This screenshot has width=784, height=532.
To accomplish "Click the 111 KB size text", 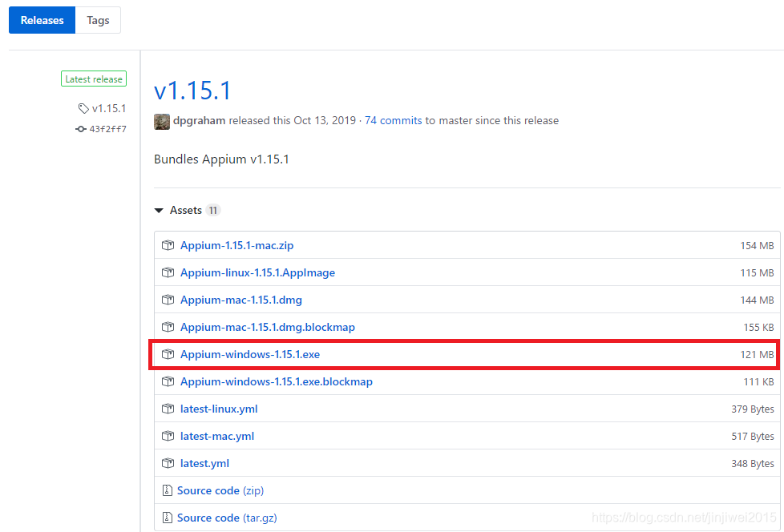I will (758, 381).
